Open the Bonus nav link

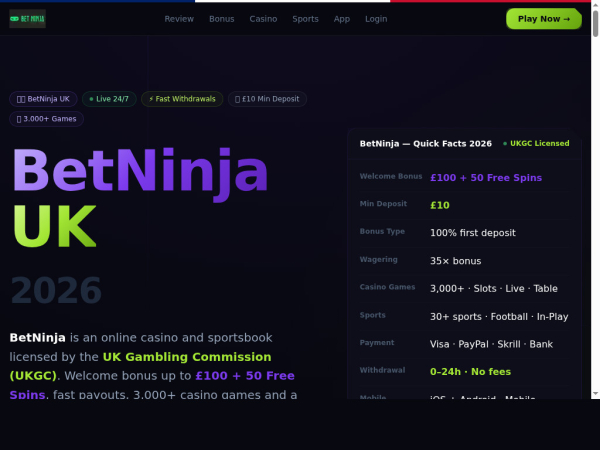[x=222, y=19]
